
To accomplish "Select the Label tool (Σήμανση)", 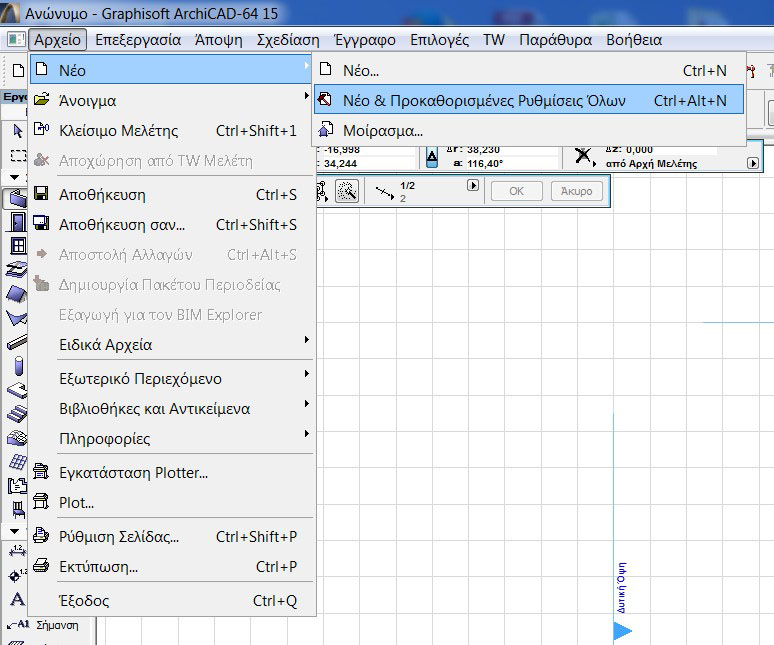I will coord(42,625).
